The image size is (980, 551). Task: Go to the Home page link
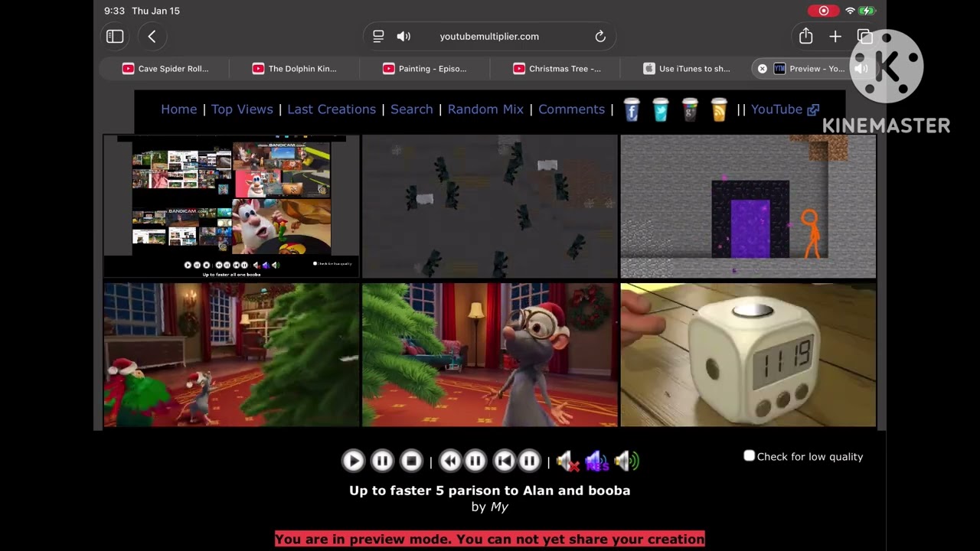[179, 109]
